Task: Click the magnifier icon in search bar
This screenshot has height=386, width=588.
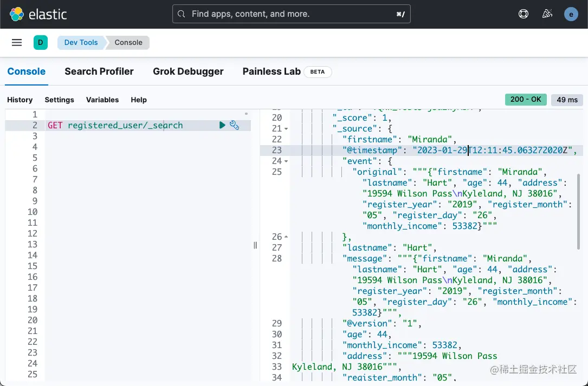Action: click(x=182, y=14)
